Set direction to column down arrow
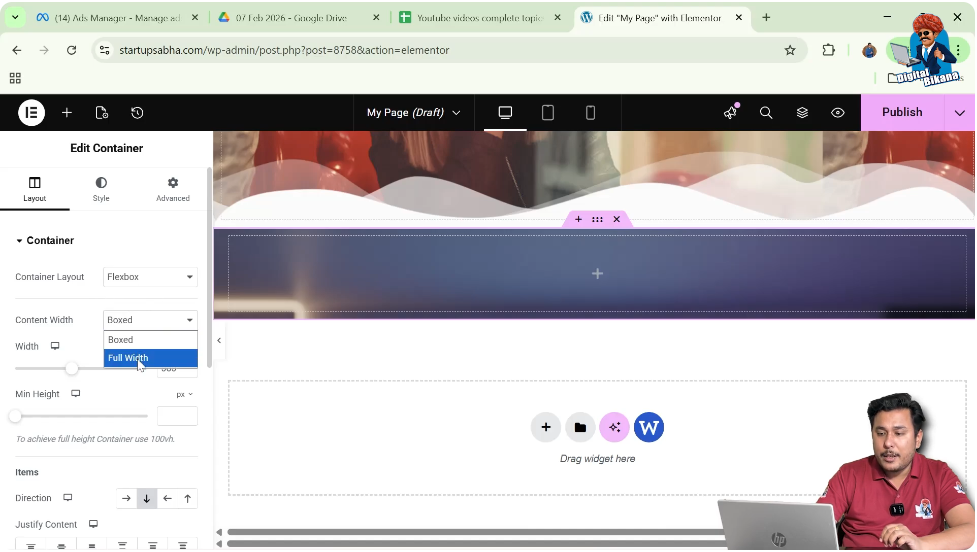This screenshot has width=977, height=552. (146, 498)
